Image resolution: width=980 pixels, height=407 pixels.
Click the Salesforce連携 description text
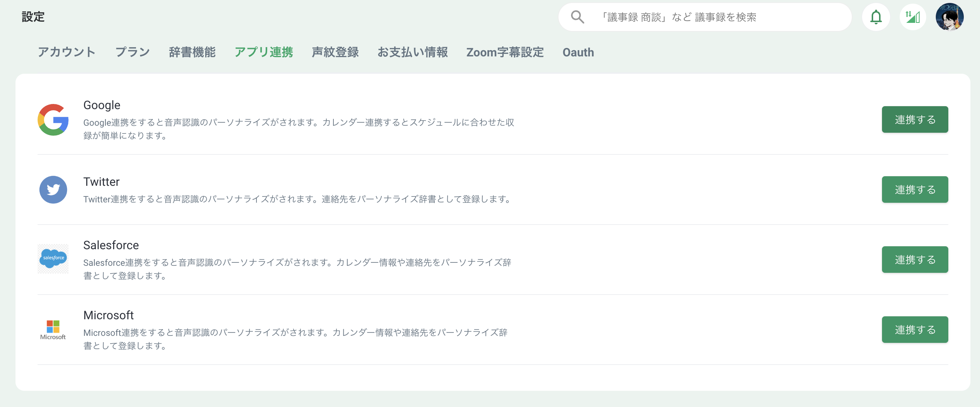coord(297,269)
